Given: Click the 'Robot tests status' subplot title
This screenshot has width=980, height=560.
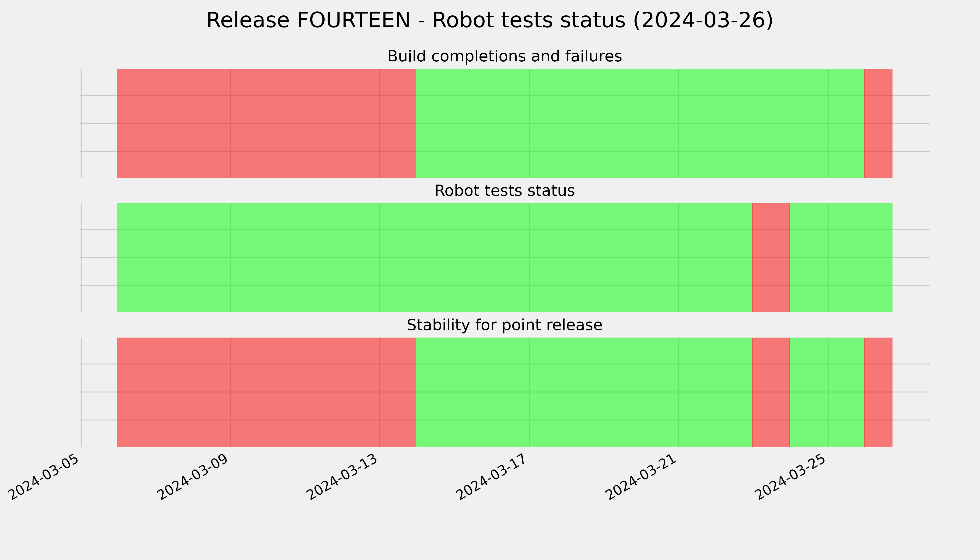Looking at the screenshot, I should tap(504, 191).
